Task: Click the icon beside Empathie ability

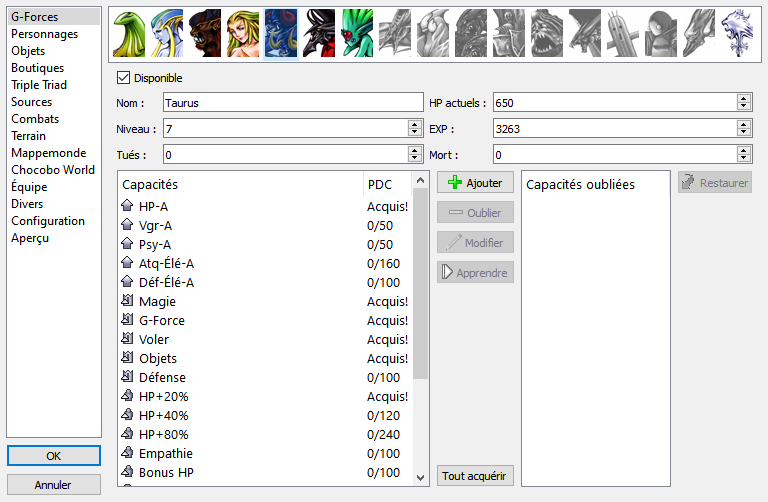Action: click(127, 453)
